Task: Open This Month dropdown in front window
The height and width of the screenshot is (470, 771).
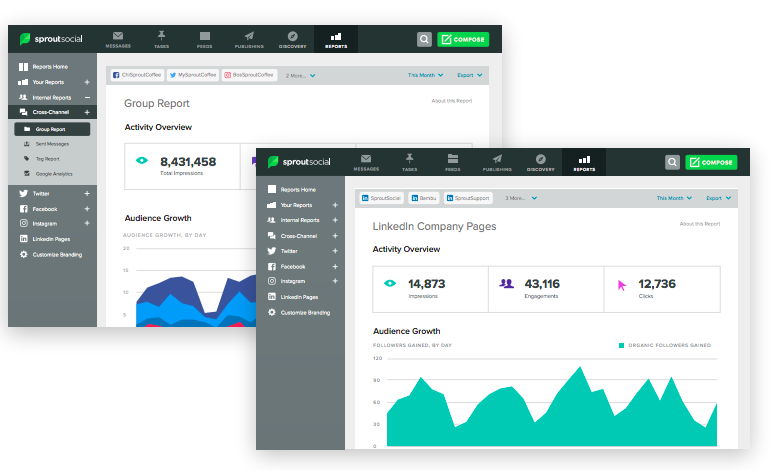Action: pos(674,198)
